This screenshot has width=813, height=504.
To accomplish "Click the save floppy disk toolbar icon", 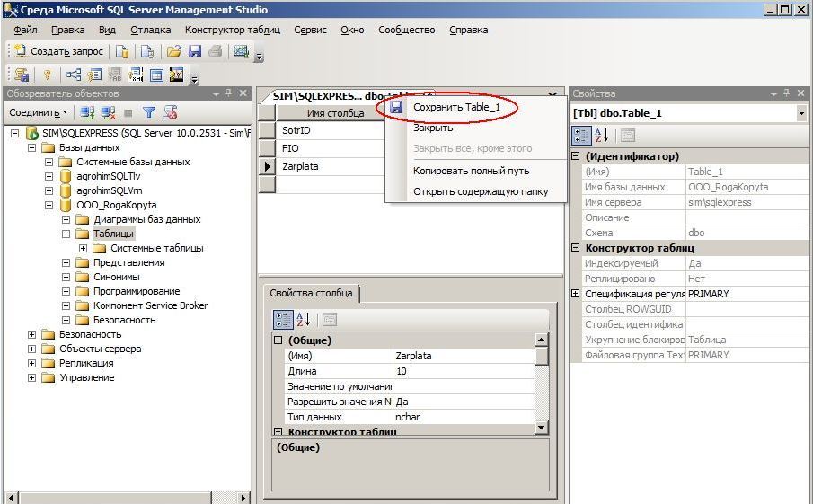I will (195, 51).
